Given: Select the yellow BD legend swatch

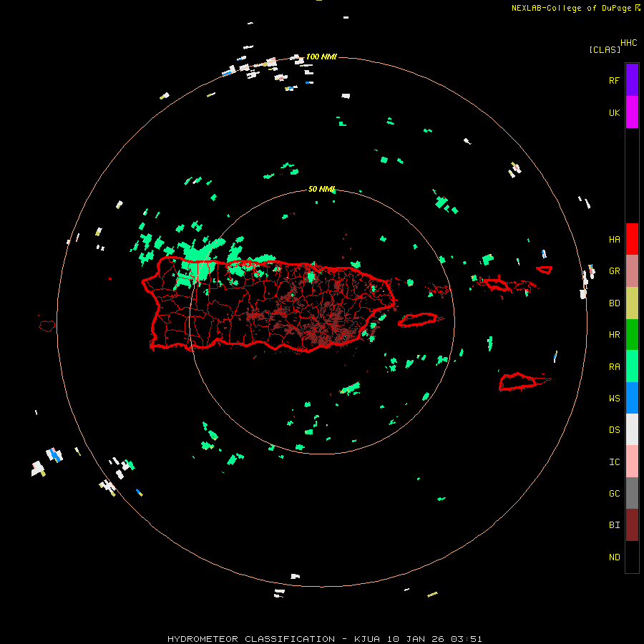Looking at the screenshot, I should pos(632,303).
